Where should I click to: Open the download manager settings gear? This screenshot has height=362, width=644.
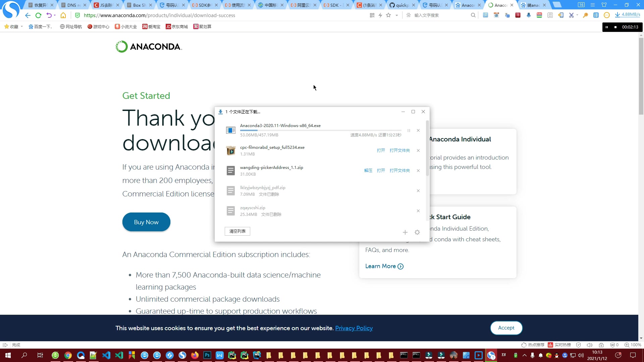pos(418,232)
